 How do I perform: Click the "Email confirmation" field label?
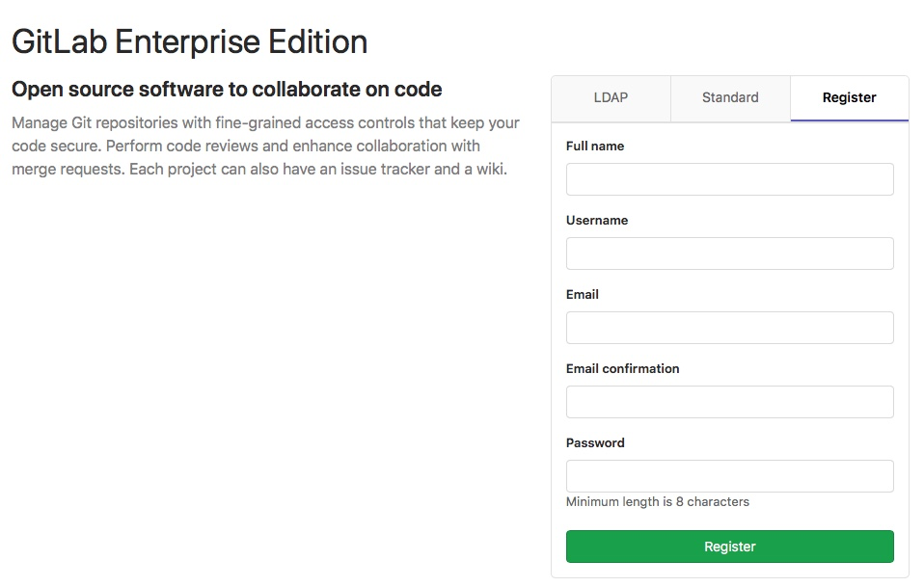[x=622, y=369]
